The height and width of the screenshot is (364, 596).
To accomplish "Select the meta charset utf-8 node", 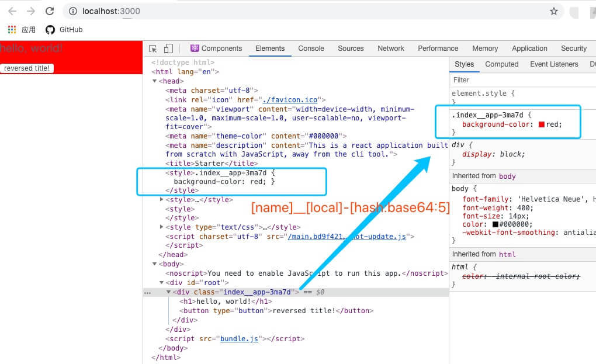I will [x=212, y=91].
